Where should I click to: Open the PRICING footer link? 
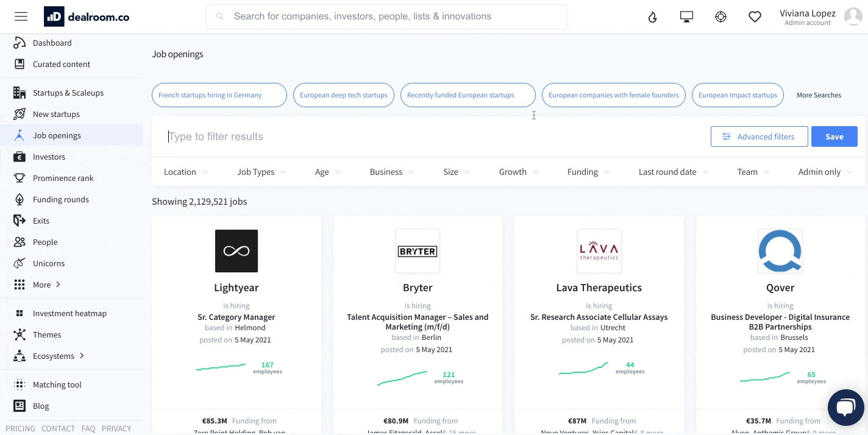(x=20, y=428)
